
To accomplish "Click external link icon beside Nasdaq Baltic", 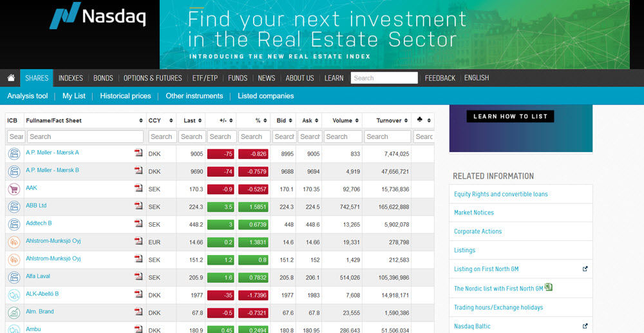I will [585, 326].
